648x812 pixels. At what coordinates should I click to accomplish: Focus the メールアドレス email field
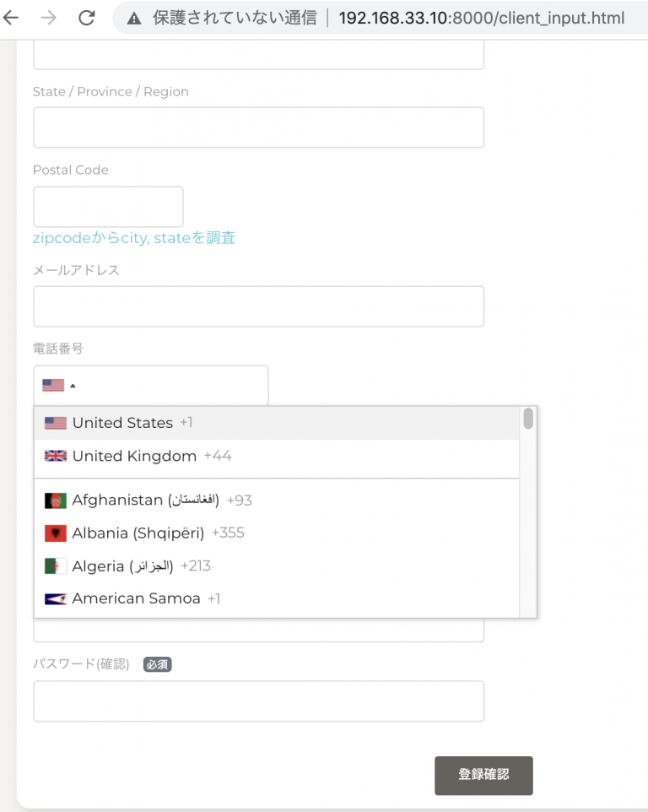pos(258,306)
